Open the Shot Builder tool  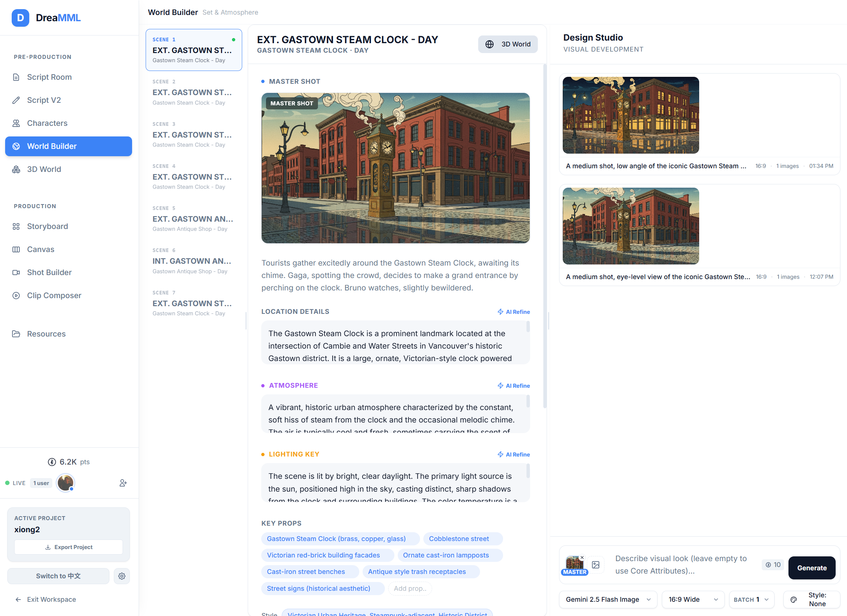pyautogui.click(x=49, y=272)
